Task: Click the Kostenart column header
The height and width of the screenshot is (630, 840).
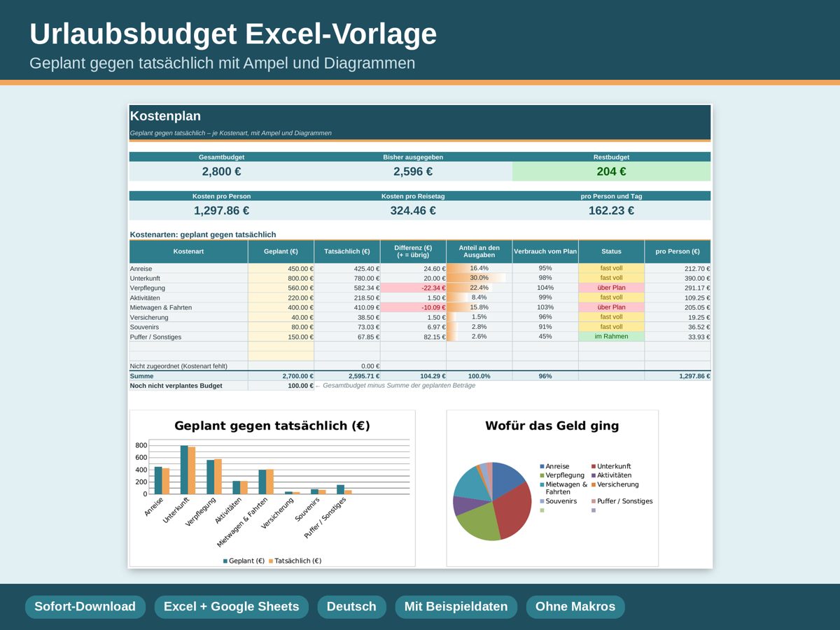Action: [x=188, y=251]
